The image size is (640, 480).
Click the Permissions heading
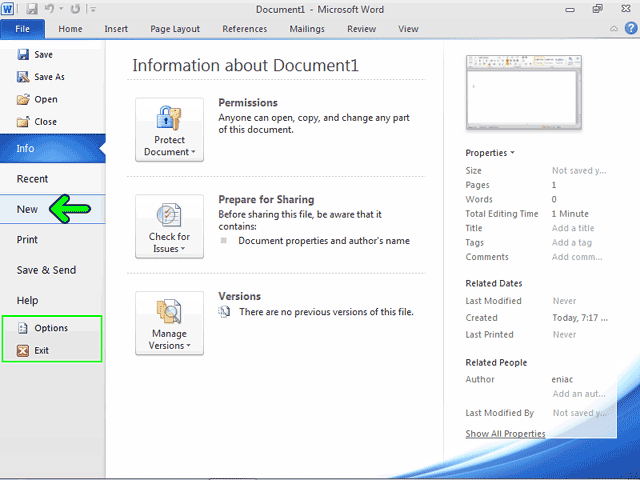point(248,102)
